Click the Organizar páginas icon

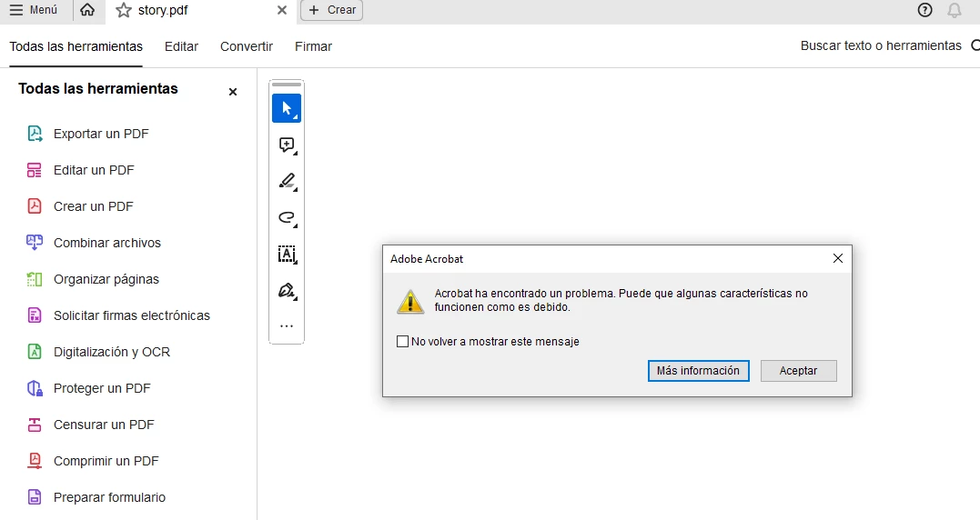[x=35, y=279]
